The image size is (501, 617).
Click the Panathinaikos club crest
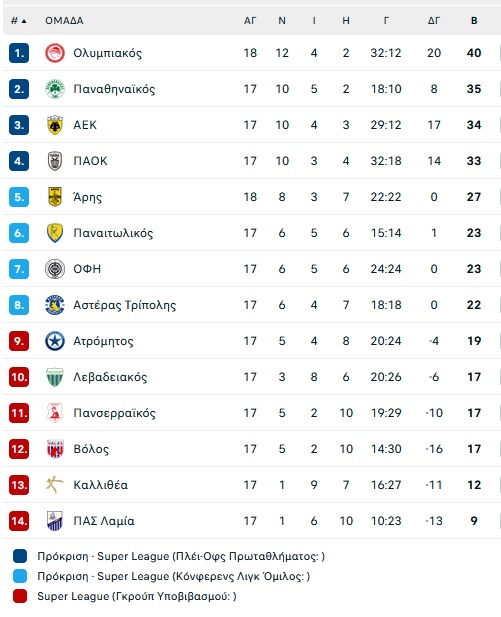click(x=55, y=89)
